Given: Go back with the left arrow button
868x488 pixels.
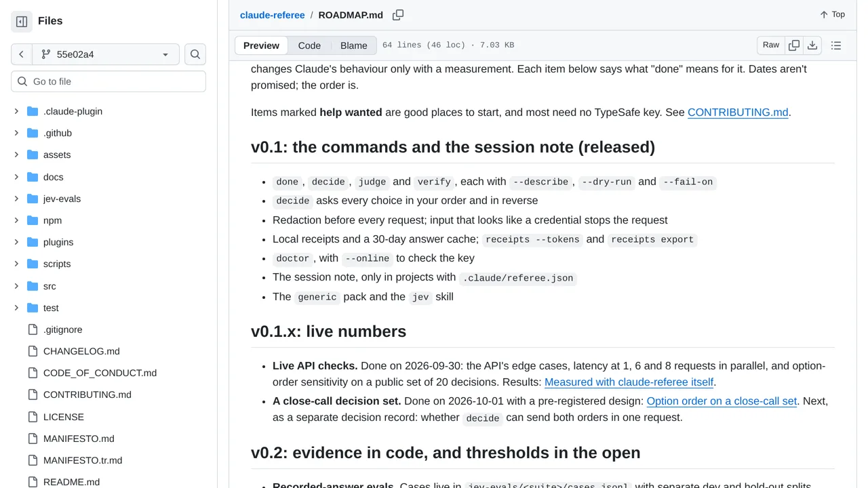Looking at the screenshot, I should point(22,54).
